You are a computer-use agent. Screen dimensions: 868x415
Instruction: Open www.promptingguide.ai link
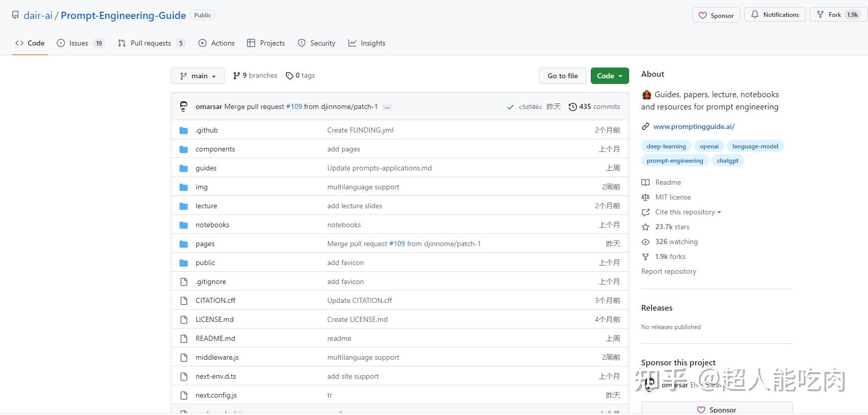pyautogui.click(x=694, y=126)
